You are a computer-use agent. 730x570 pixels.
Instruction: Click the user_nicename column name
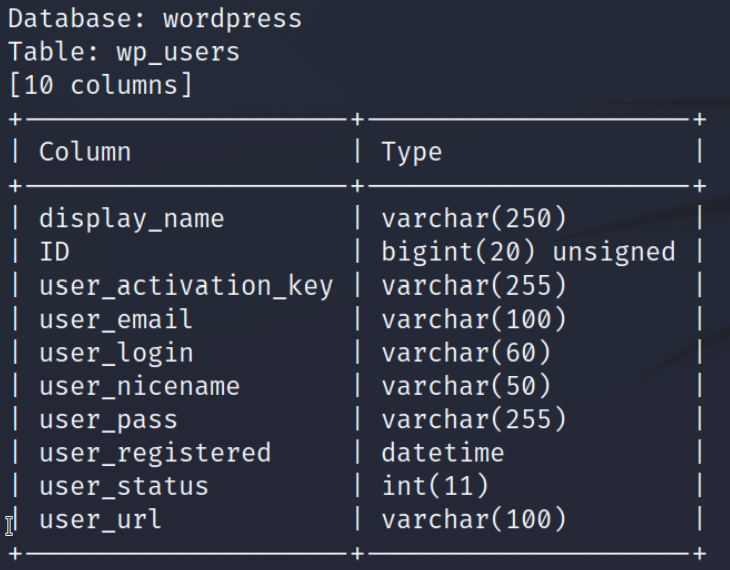139,387
